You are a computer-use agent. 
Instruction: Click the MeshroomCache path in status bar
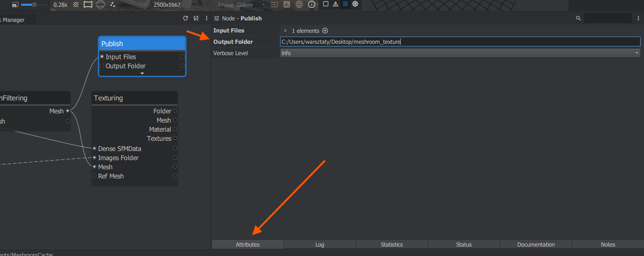click(26, 254)
